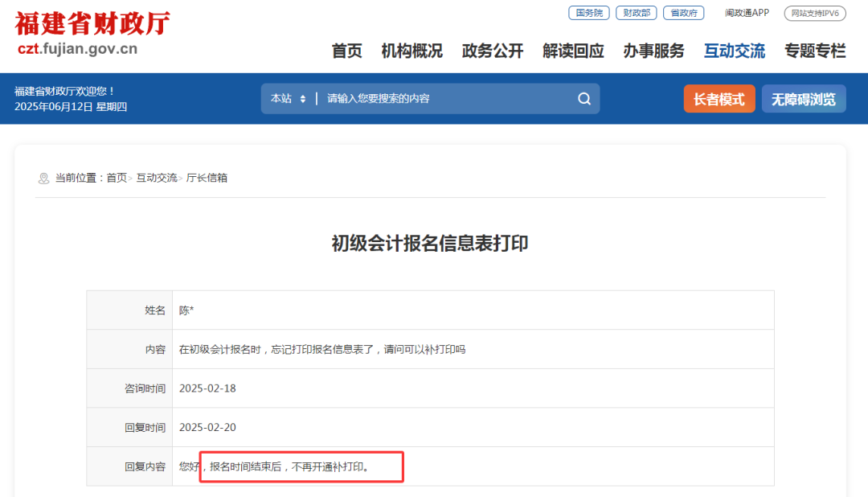Image resolution: width=868 pixels, height=497 pixels.
Task: Select 办事服务 in the navigation bar
Action: point(653,51)
